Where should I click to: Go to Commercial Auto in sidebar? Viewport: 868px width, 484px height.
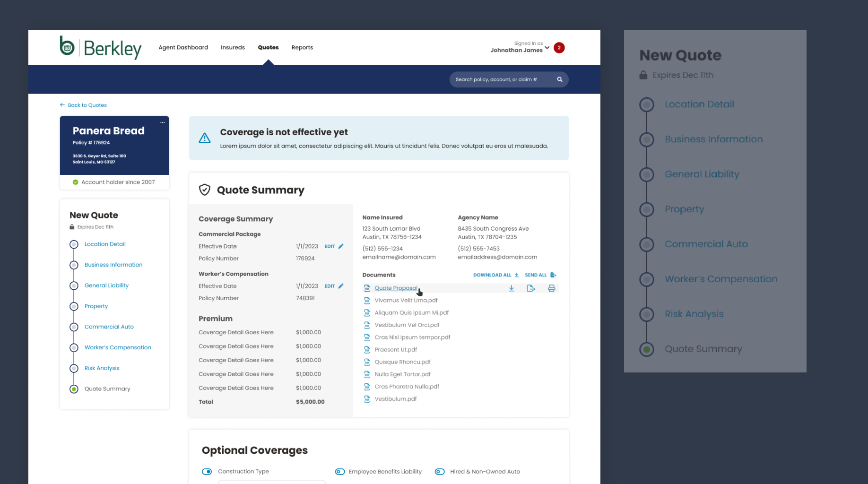pyautogui.click(x=109, y=327)
